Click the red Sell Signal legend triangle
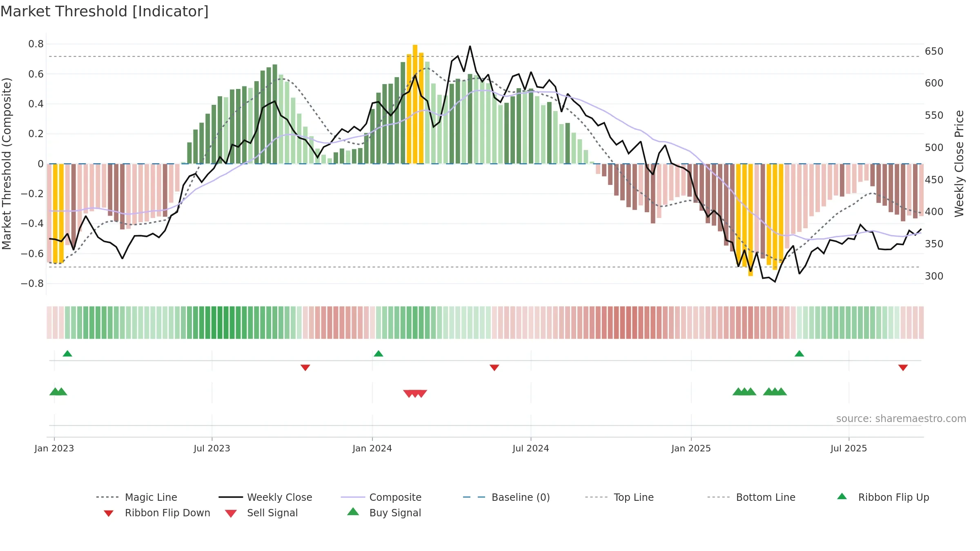Screen dimensions: 980x551 pos(231,513)
